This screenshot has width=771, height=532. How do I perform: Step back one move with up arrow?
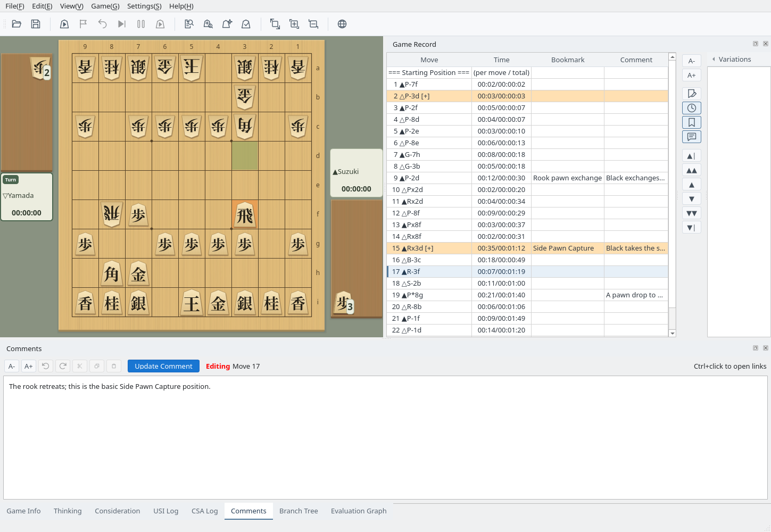tap(692, 185)
